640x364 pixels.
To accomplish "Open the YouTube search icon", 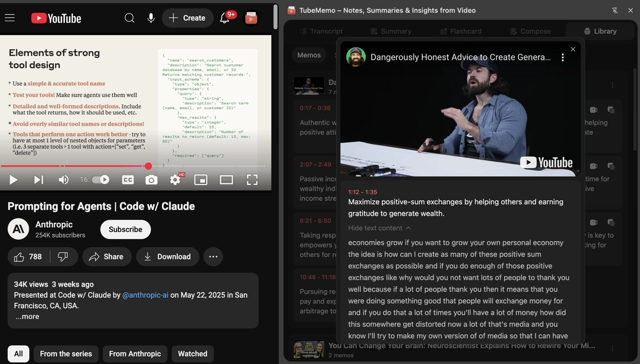I will [129, 18].
